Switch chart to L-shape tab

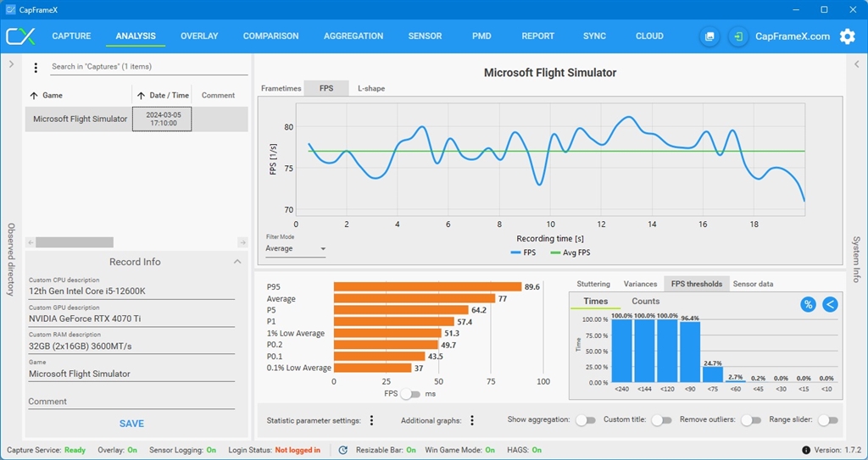(x=371, y=89)
